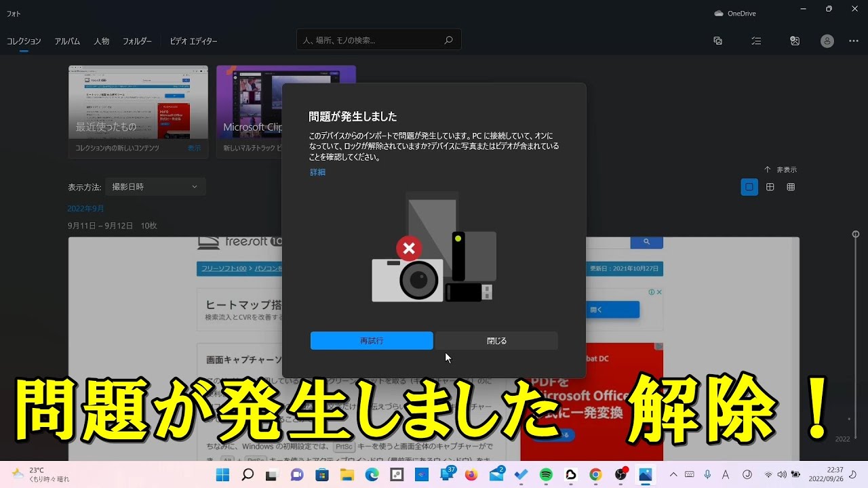
Task: Launch Google Chrome from taskbar
Action: click(x=595, y=474)
